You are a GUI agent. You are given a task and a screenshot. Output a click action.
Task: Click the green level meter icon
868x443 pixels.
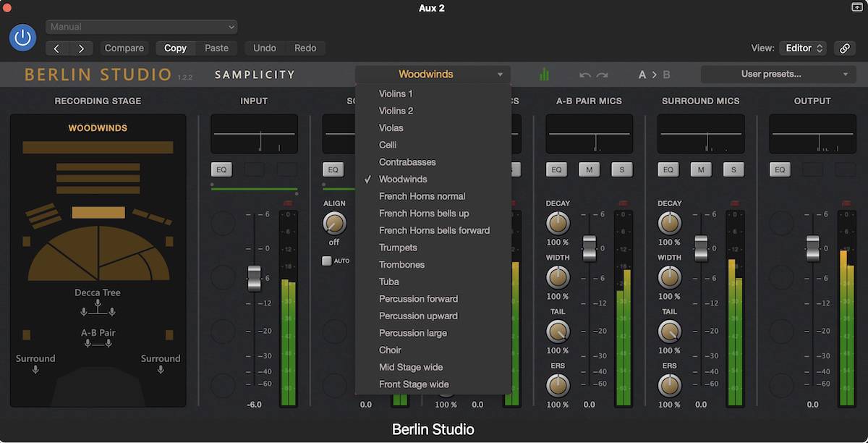point(544,74)
